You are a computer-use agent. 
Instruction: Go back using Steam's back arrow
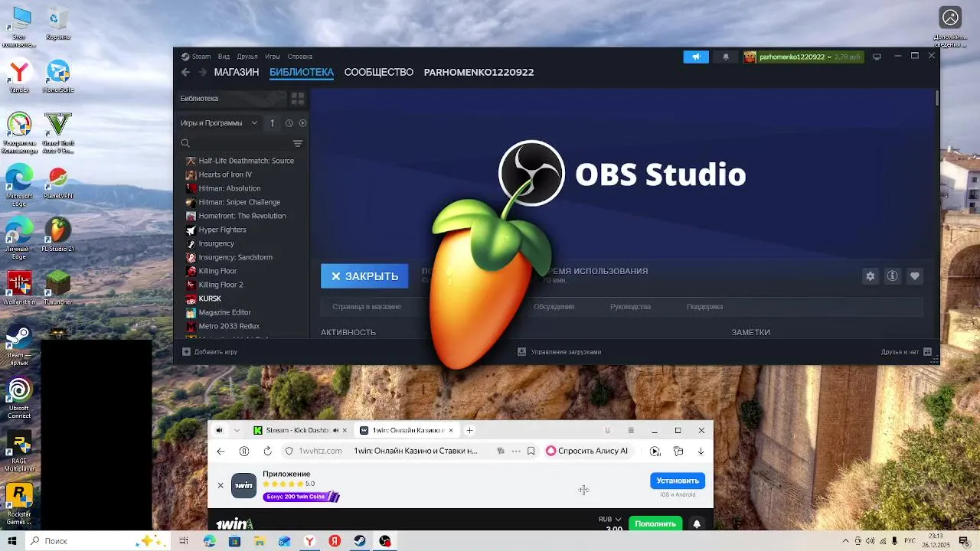(x=185, y=72)
